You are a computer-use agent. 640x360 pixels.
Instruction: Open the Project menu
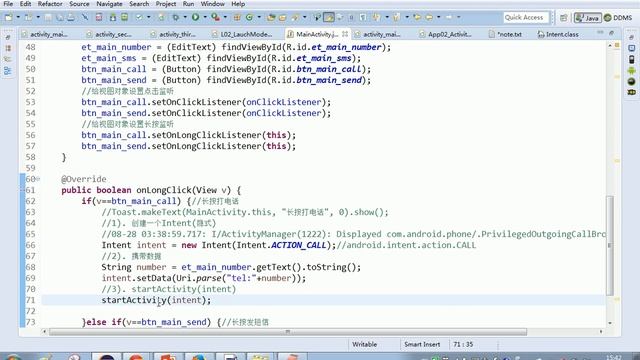click(x=166, y=4)
